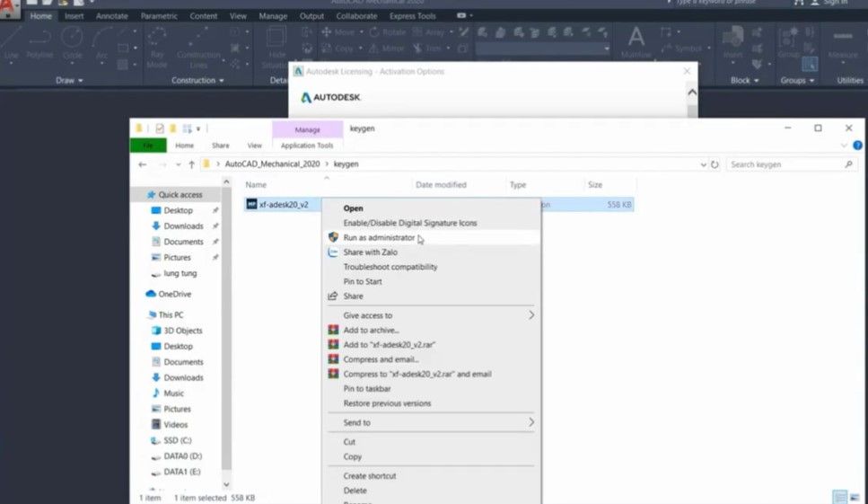The height and width of the screenshot is (504, 868).
Task: Choose Restore previous versions
Action: pos(387,403)
